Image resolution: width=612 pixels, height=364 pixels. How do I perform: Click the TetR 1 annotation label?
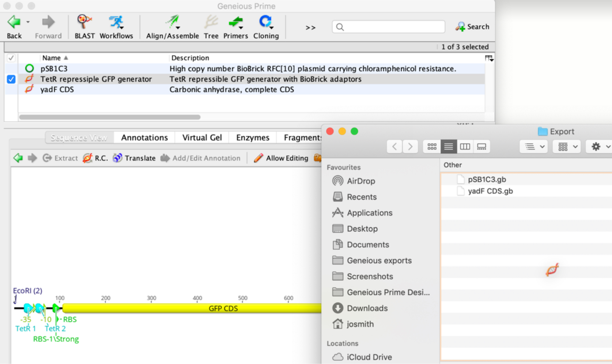[x=26, y=329]
